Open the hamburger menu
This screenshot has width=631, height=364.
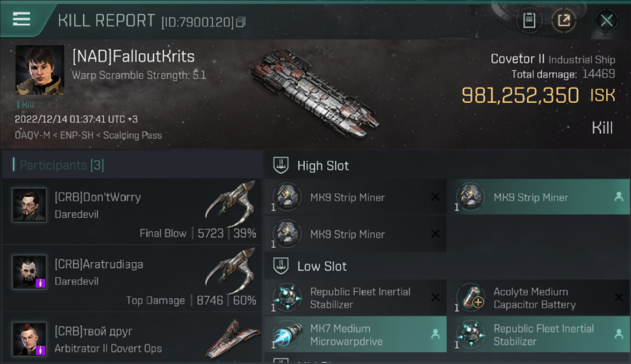tap(21, 19)
